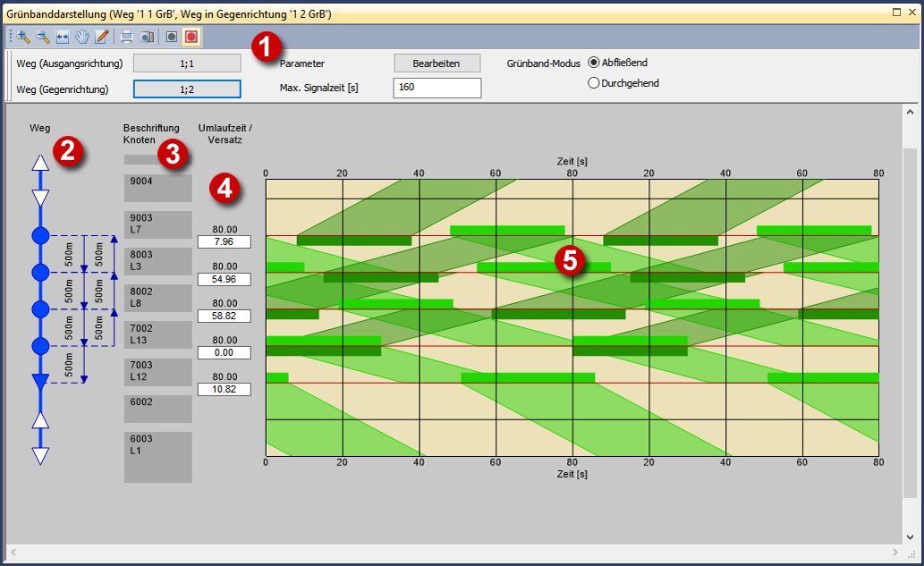924x566 pixels.
Task: Click the zoom out magnifier icon
Action: click(x=43, y=37)
